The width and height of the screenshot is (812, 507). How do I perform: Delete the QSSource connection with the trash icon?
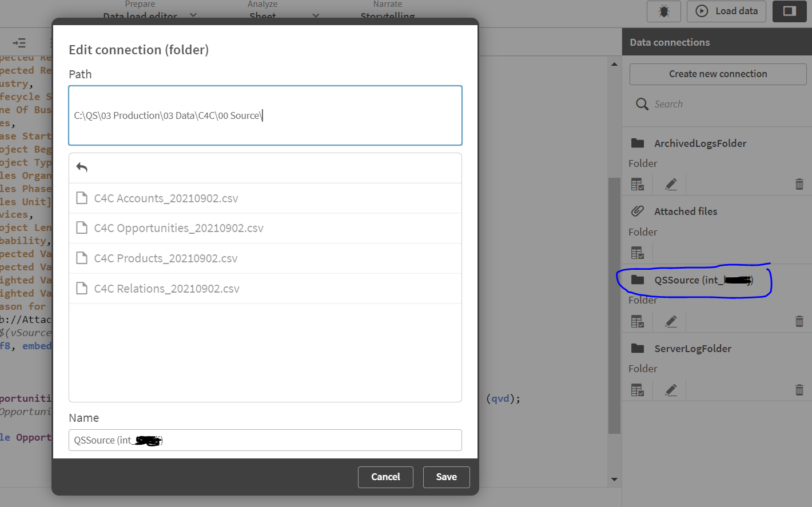799,321
